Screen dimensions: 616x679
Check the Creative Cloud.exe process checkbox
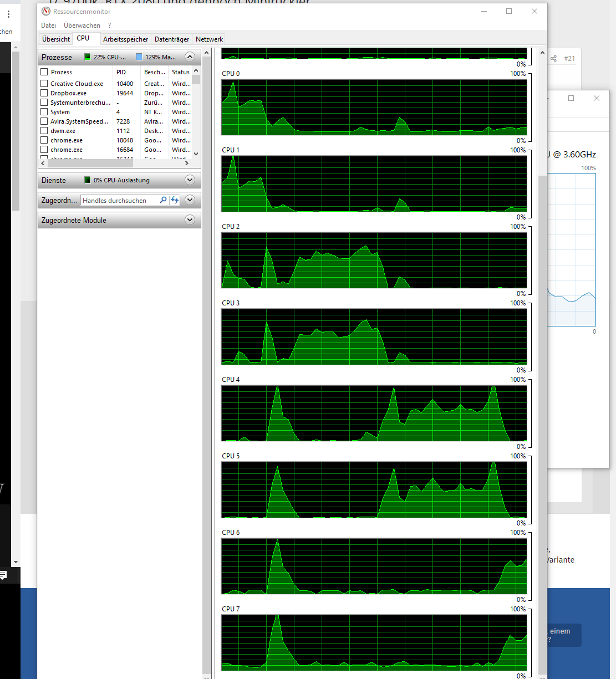coord(44,84)
